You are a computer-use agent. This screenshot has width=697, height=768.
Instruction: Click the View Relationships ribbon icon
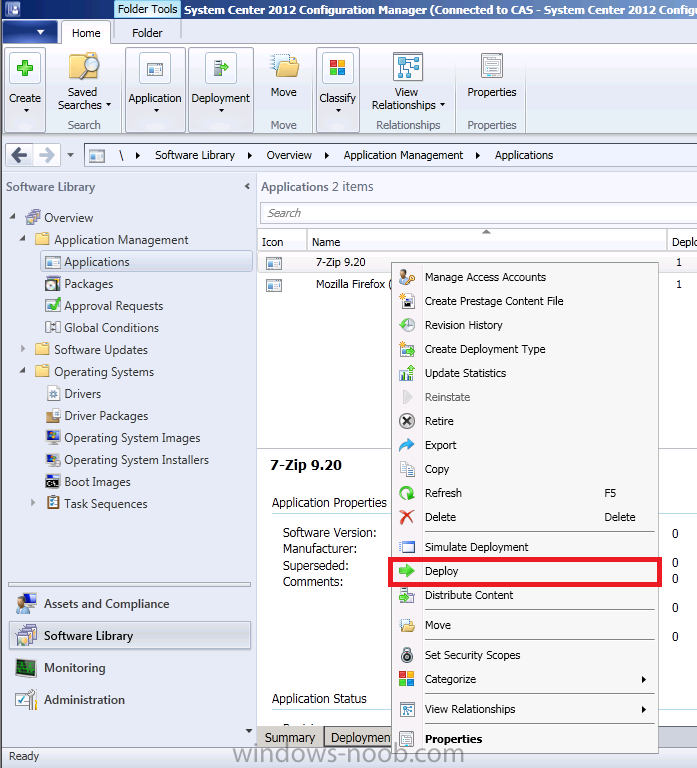point(407,67)
